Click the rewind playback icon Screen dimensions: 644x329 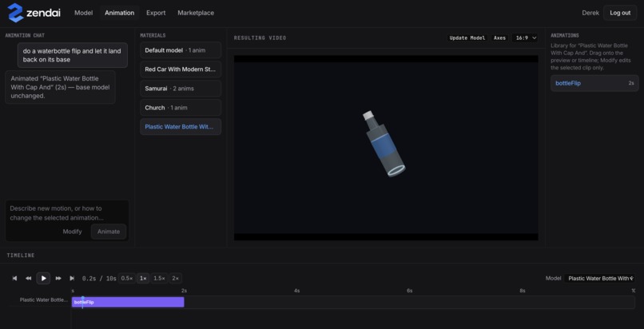28,278
